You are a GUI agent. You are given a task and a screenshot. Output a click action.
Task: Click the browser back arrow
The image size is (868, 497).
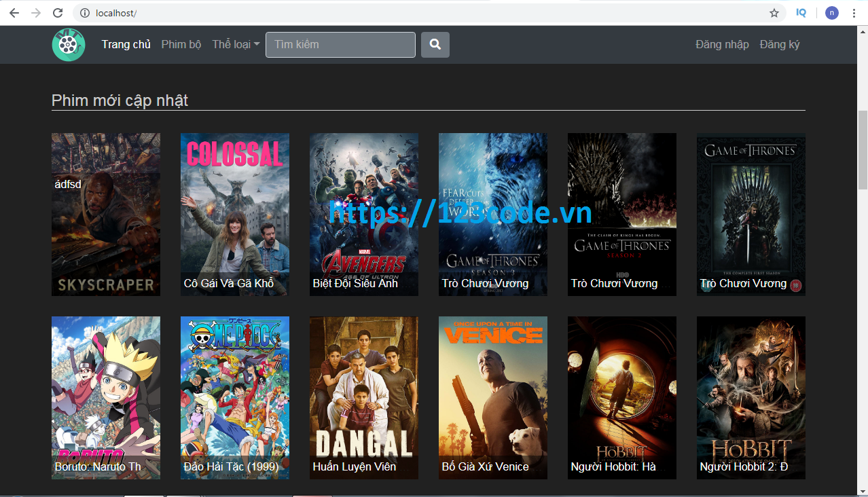(14, 13)
